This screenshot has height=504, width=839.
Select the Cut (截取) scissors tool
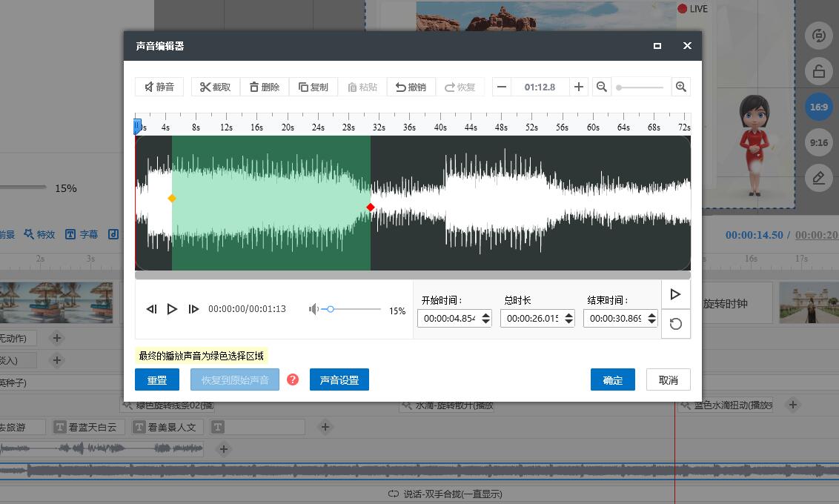(215, 87)
